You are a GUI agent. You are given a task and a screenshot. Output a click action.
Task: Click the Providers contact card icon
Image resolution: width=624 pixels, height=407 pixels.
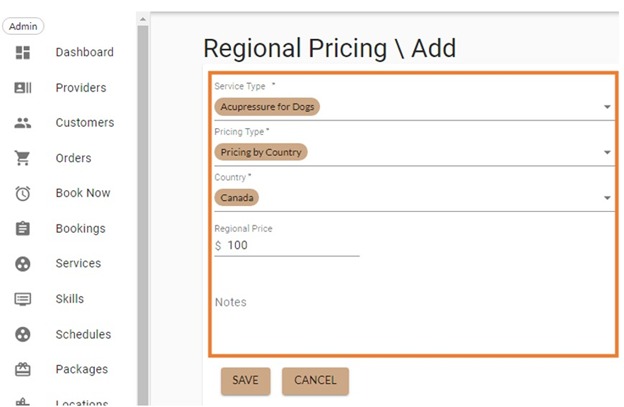[23, 88]
